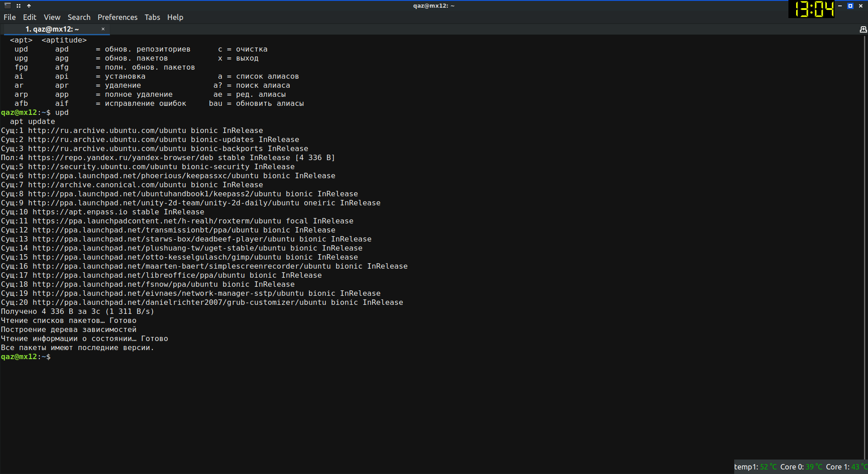This screenshot has height=474, width=868.
Task: Click the bionic-backports InRelease line
Action: (x=155, y=148)
